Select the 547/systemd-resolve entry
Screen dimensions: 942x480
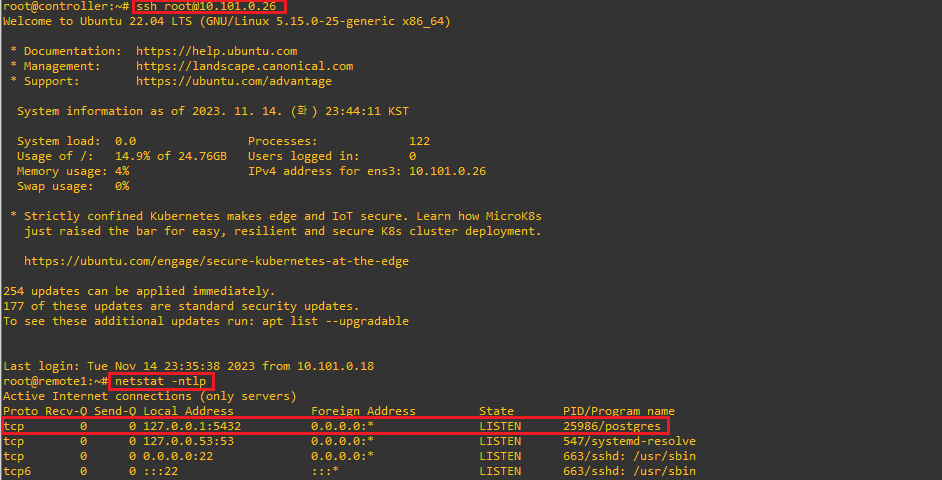[629, 442]
